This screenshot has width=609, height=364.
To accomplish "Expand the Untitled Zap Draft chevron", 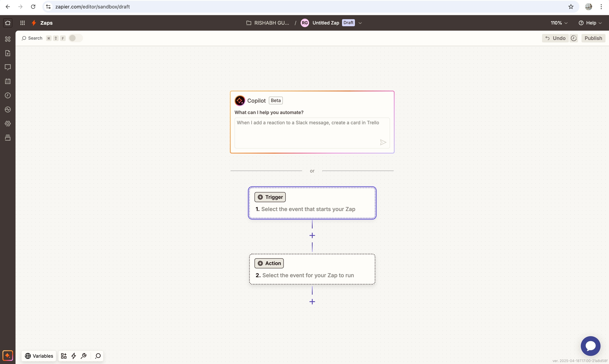I will 360,23.
